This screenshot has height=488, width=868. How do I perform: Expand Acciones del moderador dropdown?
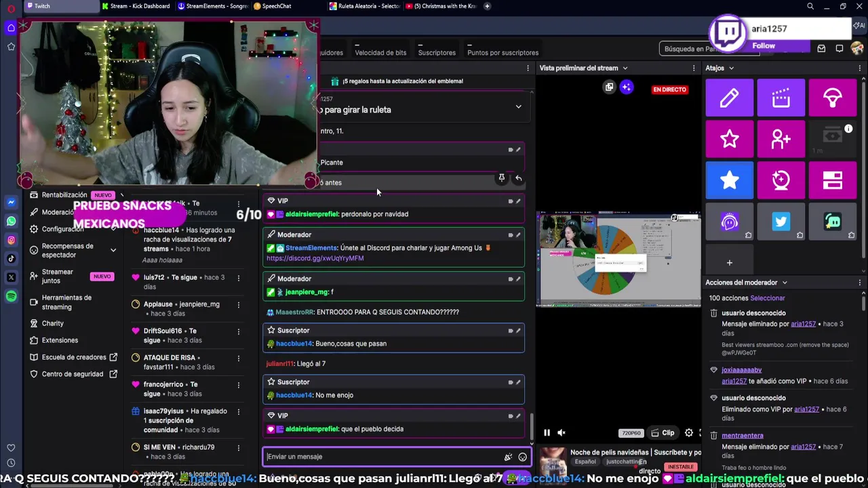coord(785,283)
